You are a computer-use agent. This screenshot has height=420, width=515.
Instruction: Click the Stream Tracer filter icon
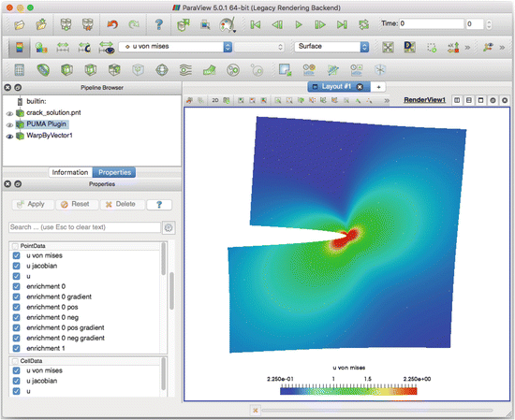pyautogui.click(x=185, y=70)
